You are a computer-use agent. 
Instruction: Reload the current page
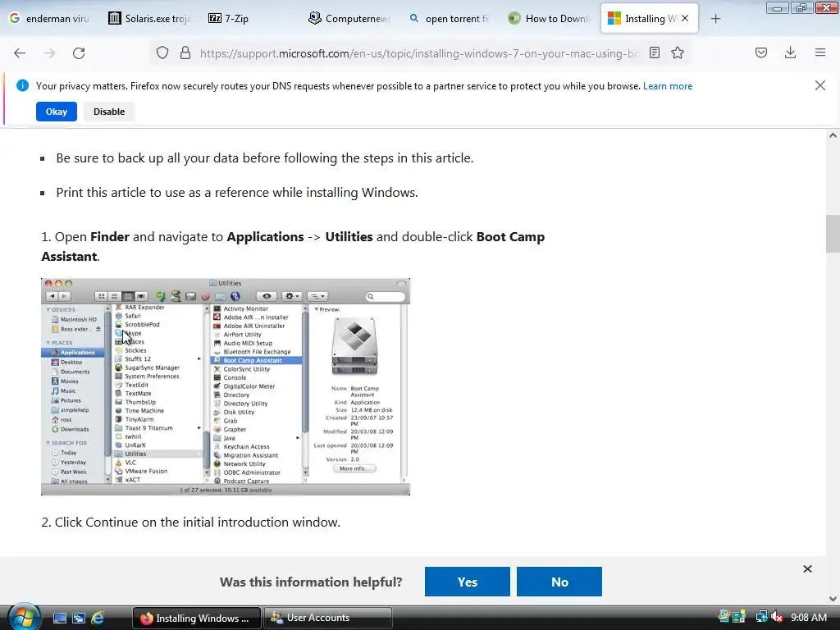[79, 53]
